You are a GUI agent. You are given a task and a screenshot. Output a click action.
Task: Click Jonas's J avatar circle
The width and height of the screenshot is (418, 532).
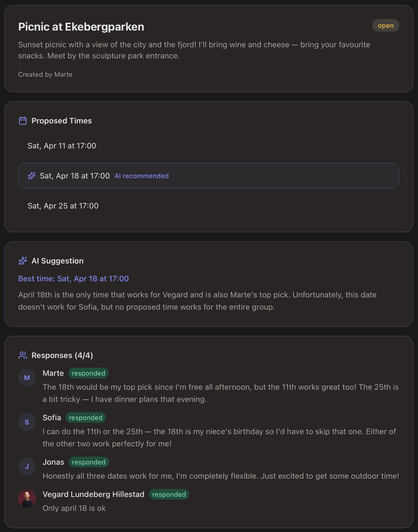[27, 466]
